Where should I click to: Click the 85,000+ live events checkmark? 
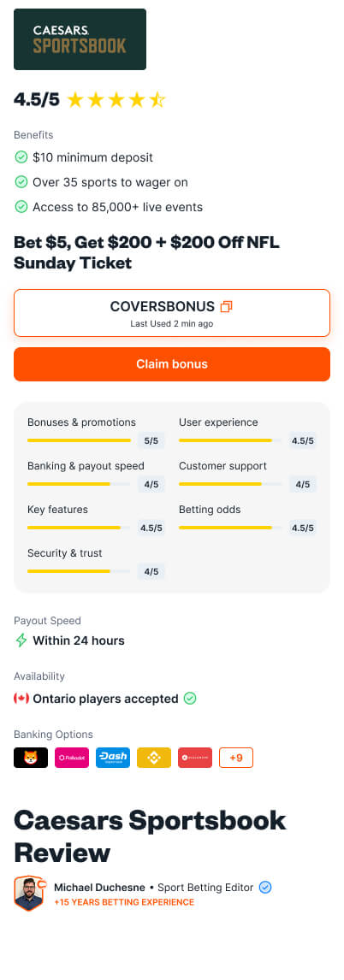pos(21,207)
